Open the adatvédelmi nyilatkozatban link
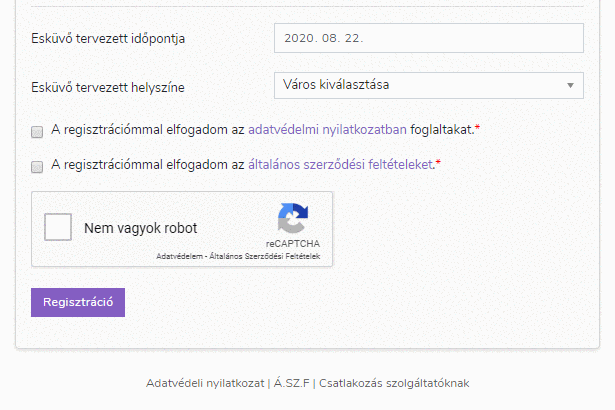Image resolution: width=615 pixels, height=410 pixels. 327,129
